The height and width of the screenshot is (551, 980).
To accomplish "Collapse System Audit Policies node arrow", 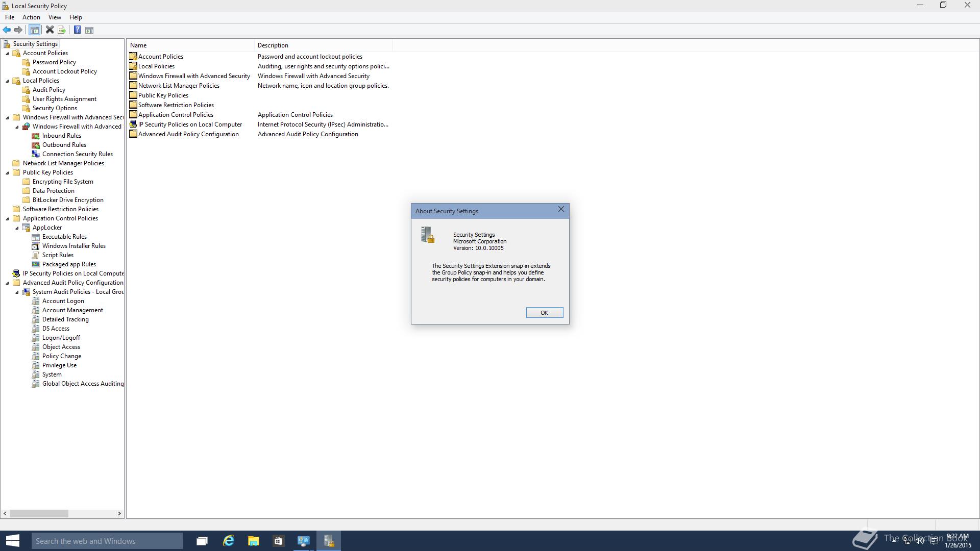I will (17, 292).
